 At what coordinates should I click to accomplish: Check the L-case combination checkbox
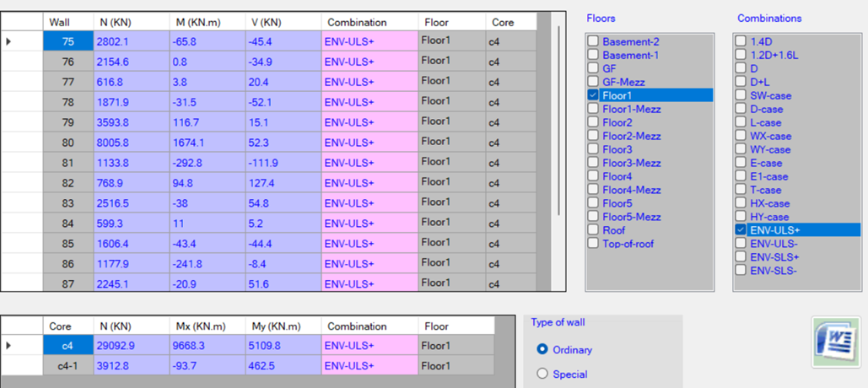(741, 121)
